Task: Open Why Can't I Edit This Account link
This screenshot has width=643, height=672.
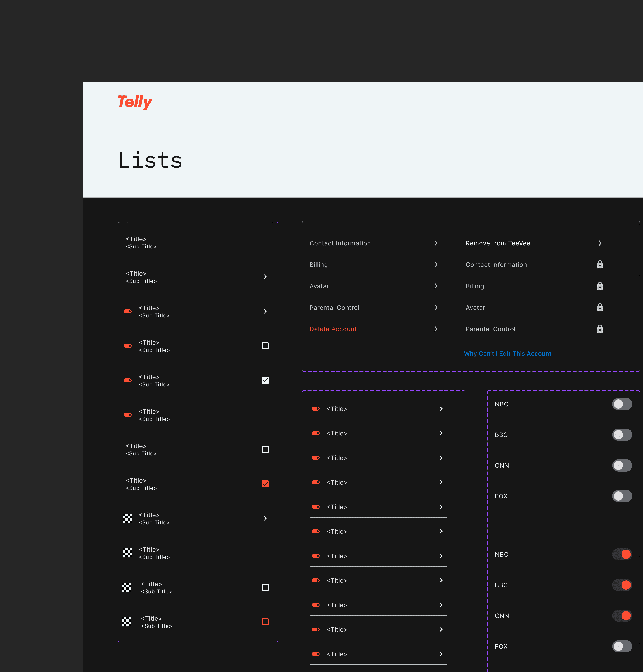Action: click(507, 353)
